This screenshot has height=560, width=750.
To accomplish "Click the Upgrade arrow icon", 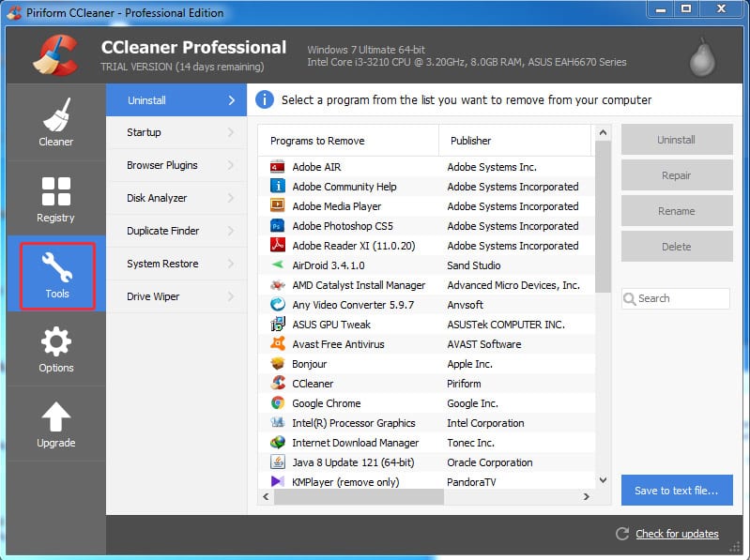I will 56,417.
